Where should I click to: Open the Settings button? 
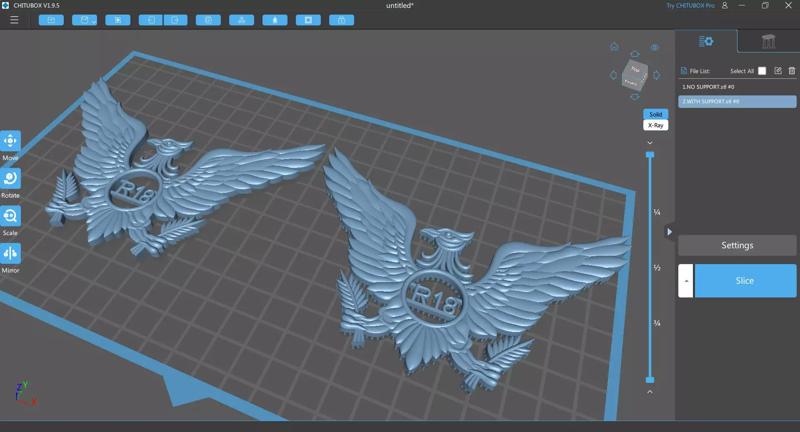tap(737, 245)
